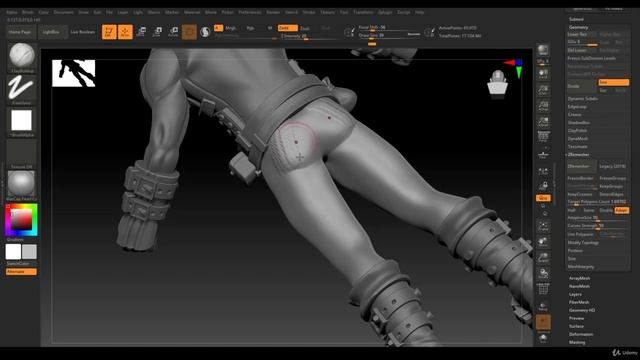The height and width of the screenshot is (360, 640).
Task: Expand the DynaMesh section
Action: coord(578,139)
